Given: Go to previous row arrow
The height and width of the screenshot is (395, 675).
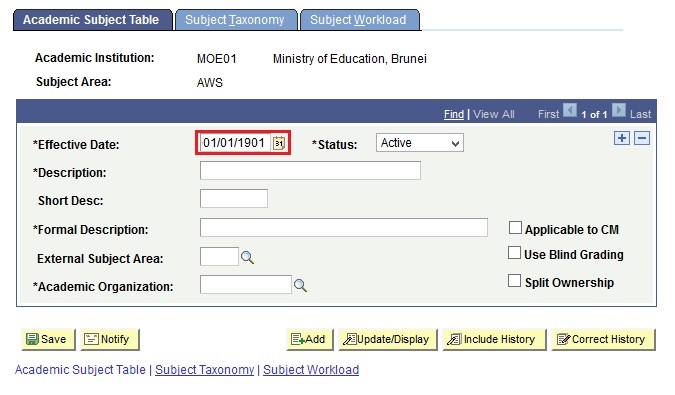Looking at the screenshot, I should pos(570,111).
